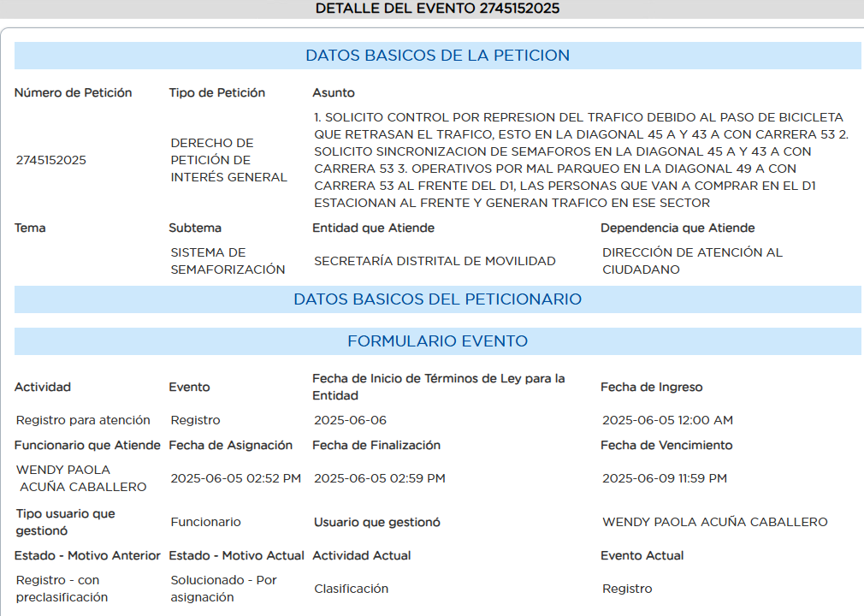Expand the DATOS BASICOS DEL PETICIONARIO section
This screenshot has width=864, height=616.
coord(437,299)
